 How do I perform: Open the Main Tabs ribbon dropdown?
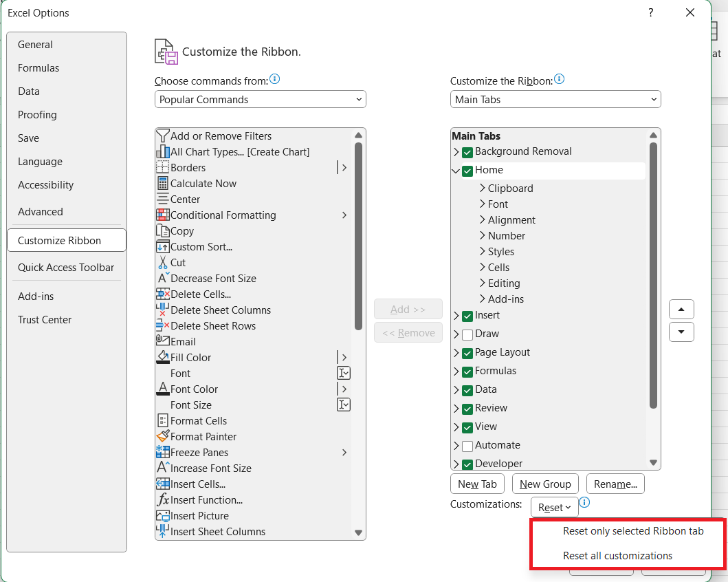[x=555, y=99]
